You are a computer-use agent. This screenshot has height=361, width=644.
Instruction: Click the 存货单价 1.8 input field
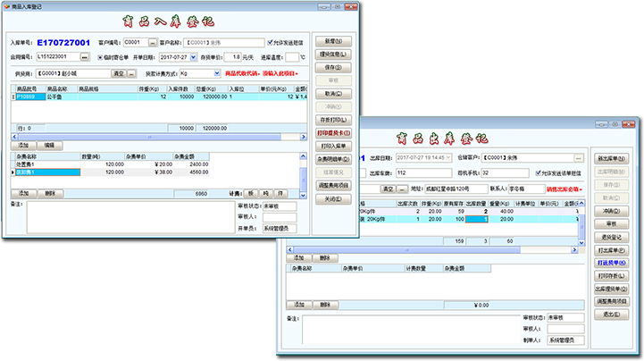[233, 57]
